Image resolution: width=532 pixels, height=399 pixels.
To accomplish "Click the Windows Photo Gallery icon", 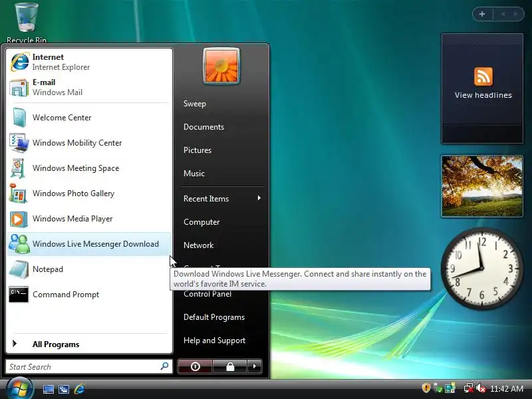I will 19,194.
